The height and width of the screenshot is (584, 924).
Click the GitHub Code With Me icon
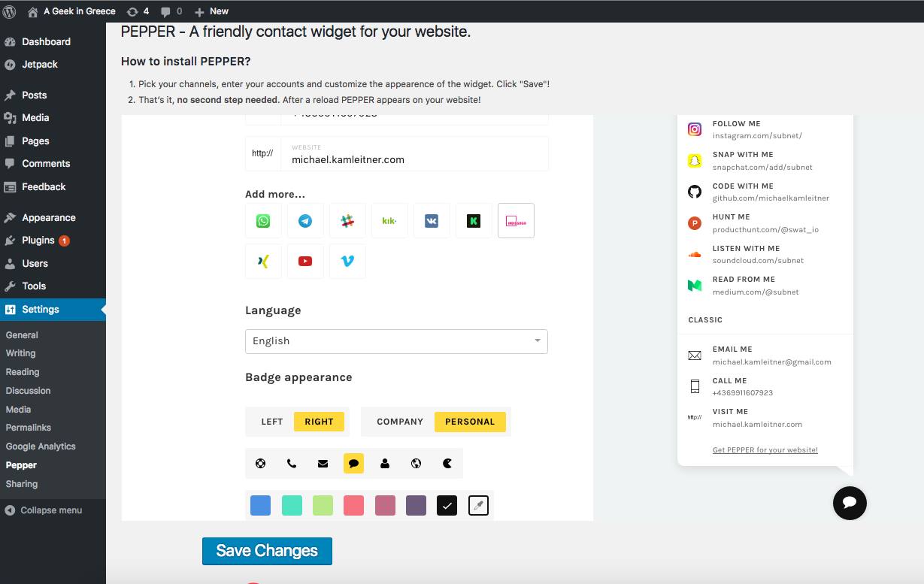(x=695, y=192)
